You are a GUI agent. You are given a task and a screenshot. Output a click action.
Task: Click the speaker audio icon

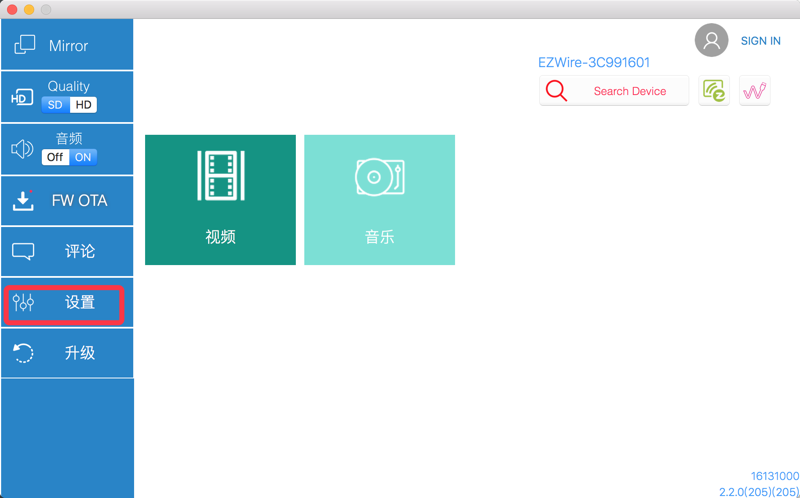[22, 150]
